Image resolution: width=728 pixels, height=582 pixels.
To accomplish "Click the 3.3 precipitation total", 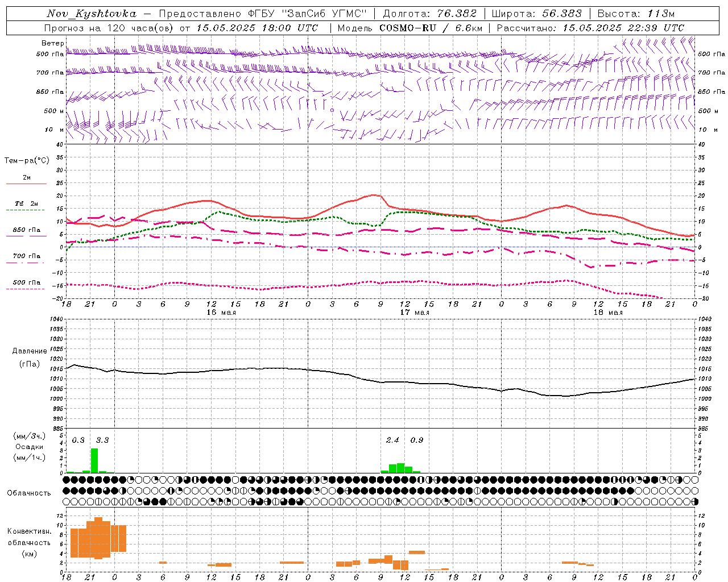I will (x=102, y=440).
